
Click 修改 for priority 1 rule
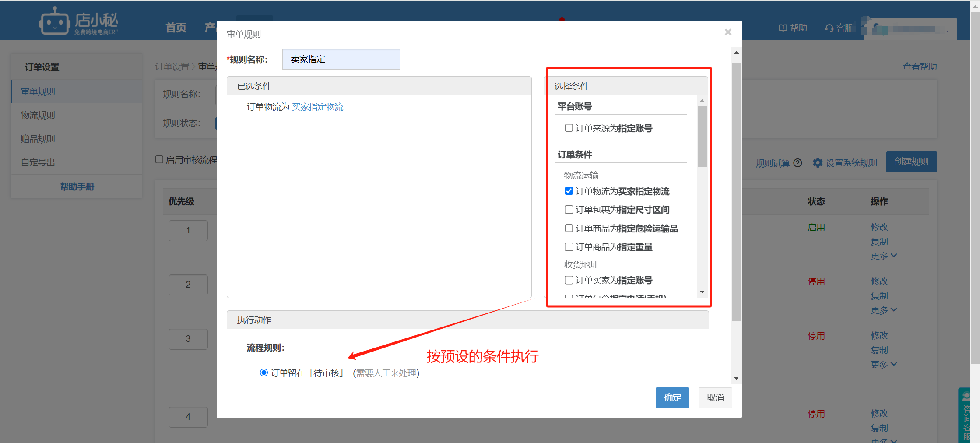[879, 227]
